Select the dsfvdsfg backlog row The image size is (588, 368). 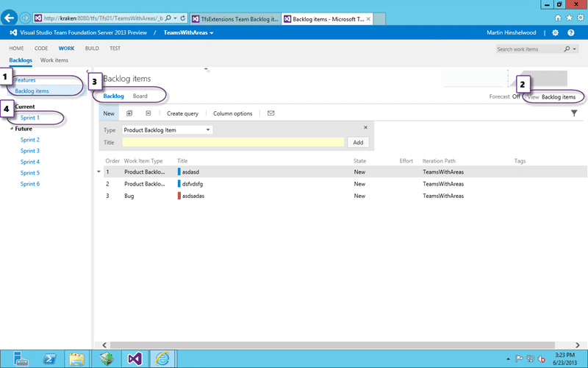point(345,183)
